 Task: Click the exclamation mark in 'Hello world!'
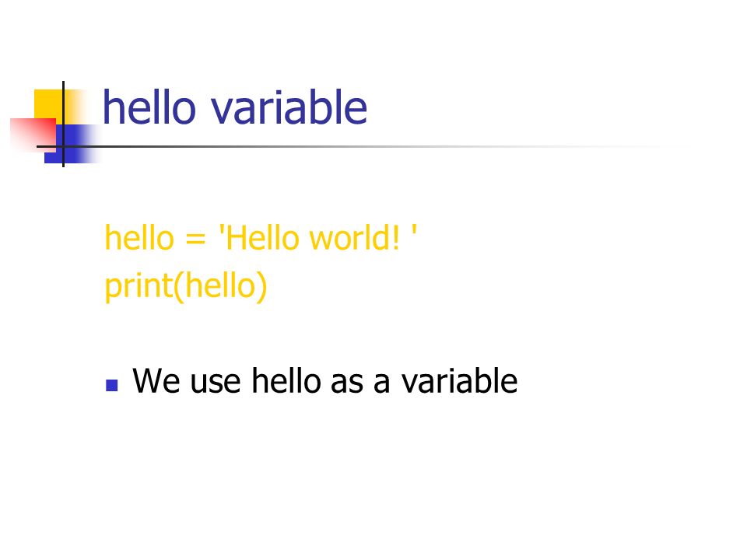[395, 237]
